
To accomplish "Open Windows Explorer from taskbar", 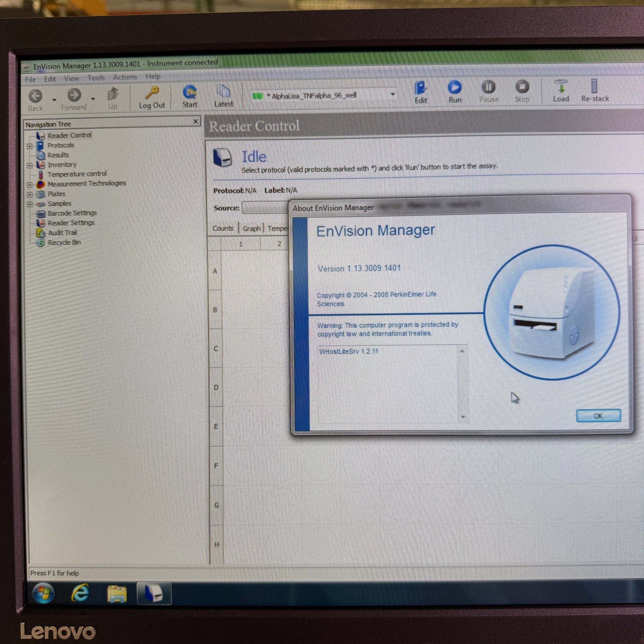I will pos(117,594).
